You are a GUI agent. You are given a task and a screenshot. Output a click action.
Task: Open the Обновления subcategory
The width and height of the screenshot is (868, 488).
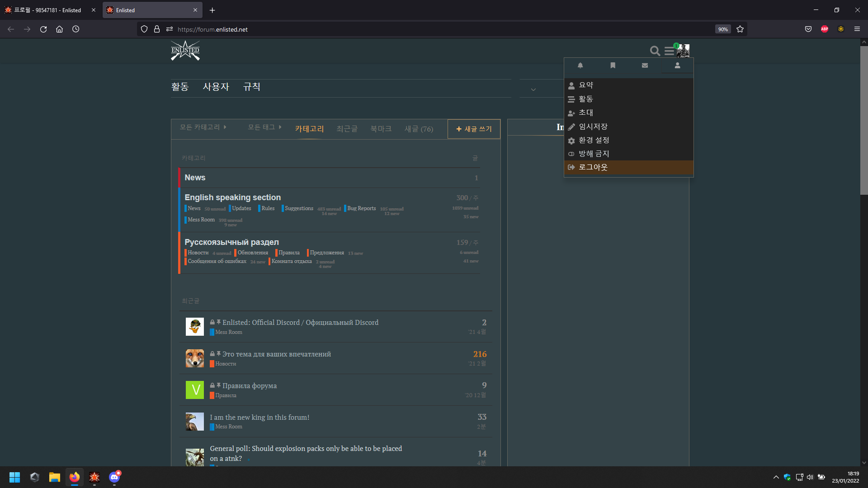click(x=253, y=253)
